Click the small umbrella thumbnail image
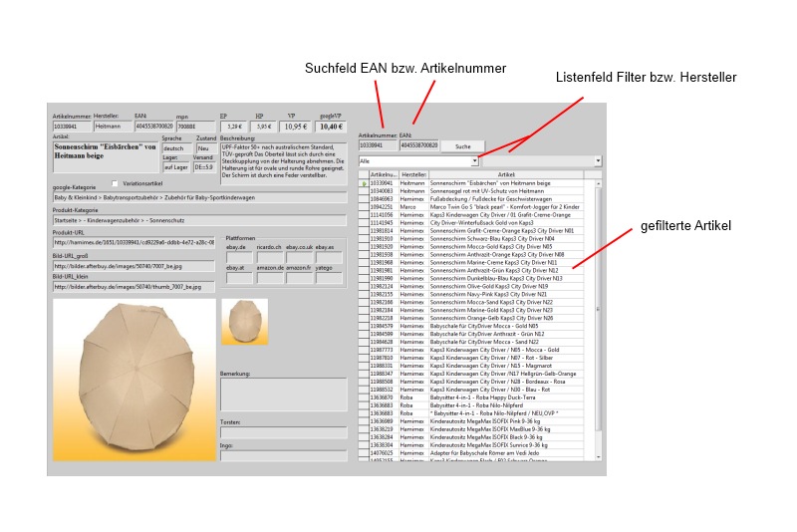The height and width of the screenshot is (532, 797). [244, 322]
